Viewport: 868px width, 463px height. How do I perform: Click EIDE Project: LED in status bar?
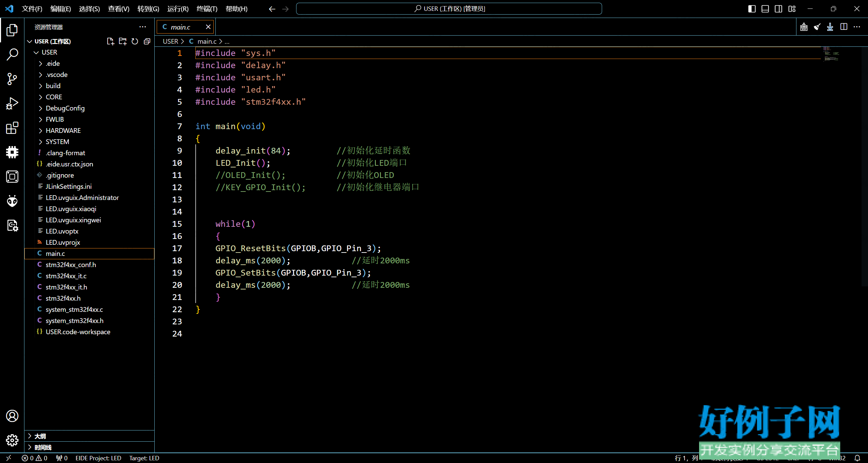[98, 458]
